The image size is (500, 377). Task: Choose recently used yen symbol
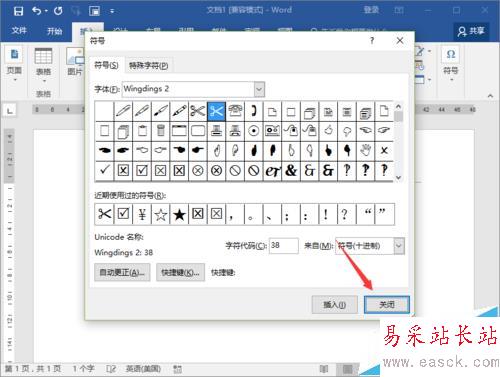click(142, 214)
